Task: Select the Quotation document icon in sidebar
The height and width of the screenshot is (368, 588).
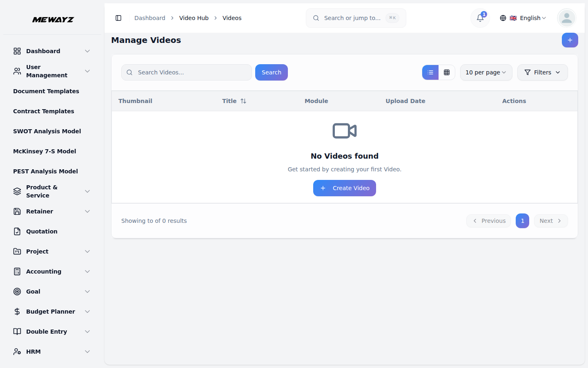Action: coord(17,231)
